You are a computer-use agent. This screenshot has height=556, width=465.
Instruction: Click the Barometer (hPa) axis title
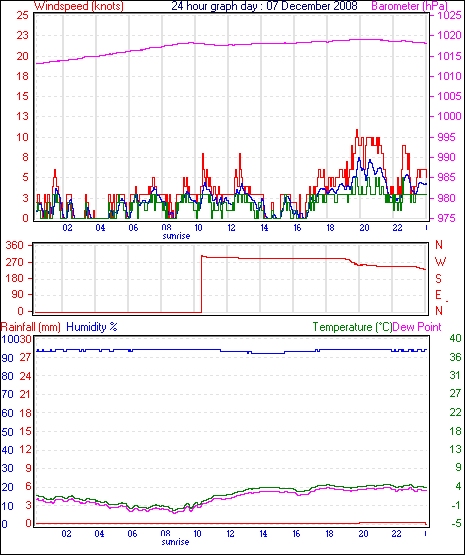pyautogui.click(x=409, y=6)
